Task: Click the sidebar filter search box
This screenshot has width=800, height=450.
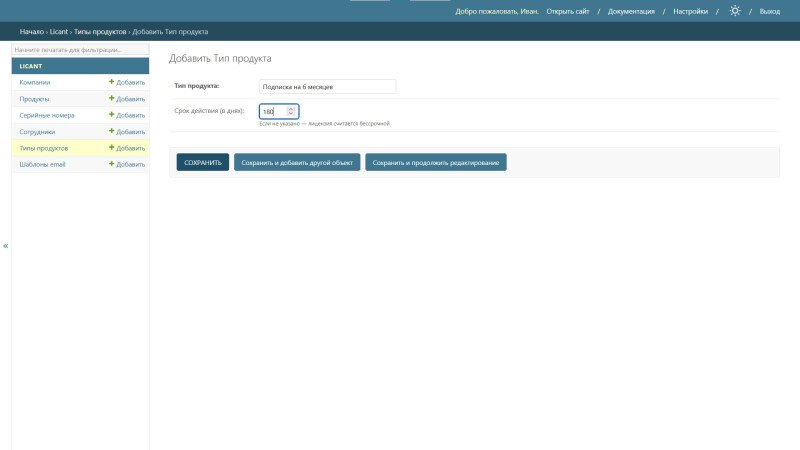Action: (x=80, y=49)
